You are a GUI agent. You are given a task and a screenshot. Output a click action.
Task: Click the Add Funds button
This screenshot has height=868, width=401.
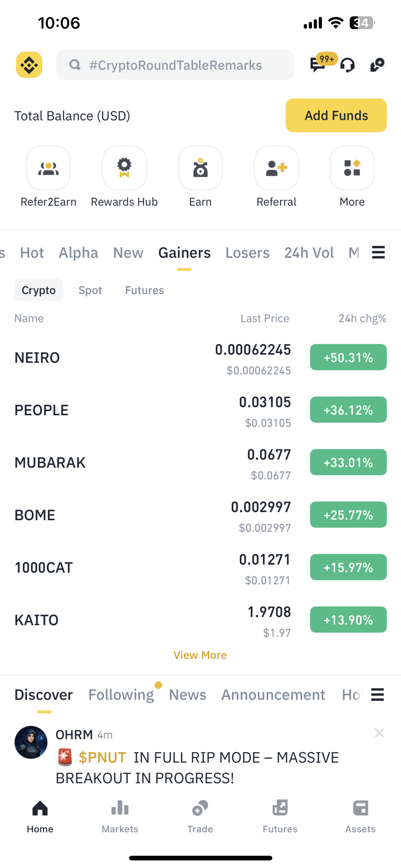336,115
